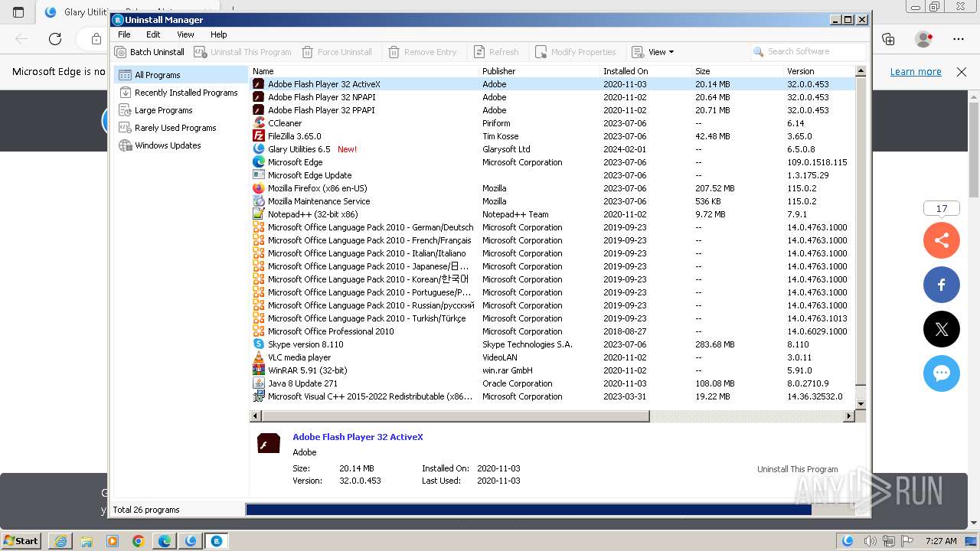Click the Batch Uninstall toolbar button
Viewport: 980px width, 551px height.
[x=150, y=52]
